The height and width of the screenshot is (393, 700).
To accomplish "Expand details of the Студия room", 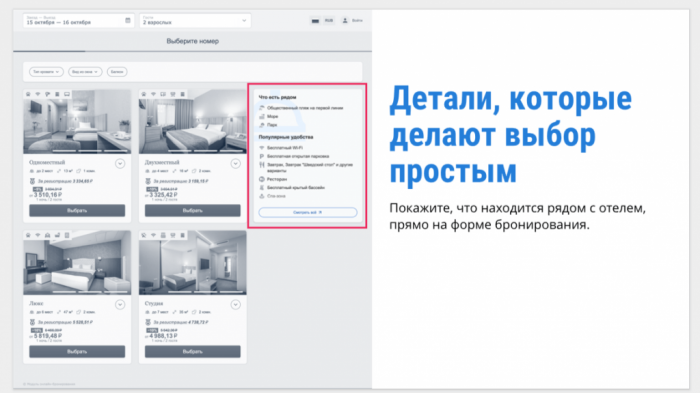I will point(236,305).
